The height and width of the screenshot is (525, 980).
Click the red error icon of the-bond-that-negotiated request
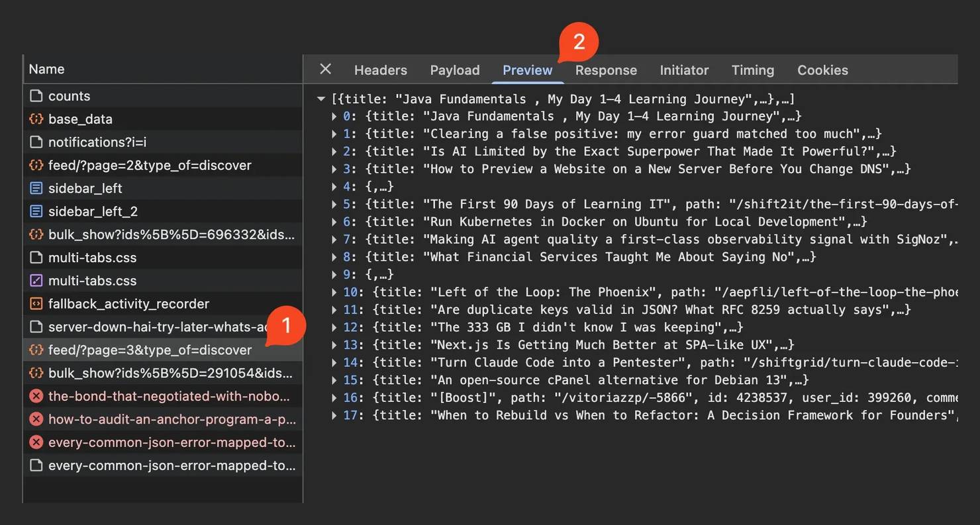(36, 396)
